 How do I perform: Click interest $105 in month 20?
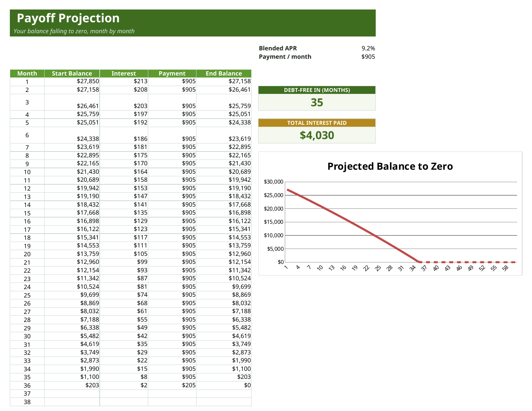point(124,254)
